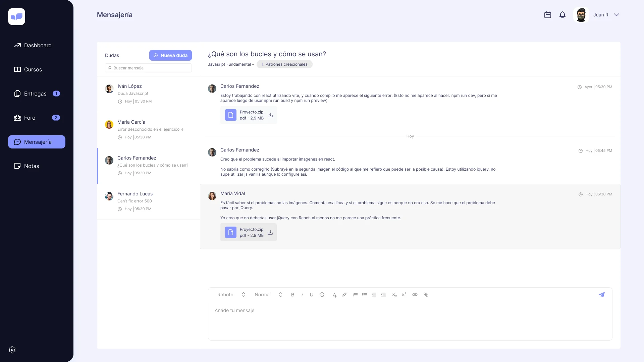Open Iván López conversation
644x362 pixels.
(148, 94)
